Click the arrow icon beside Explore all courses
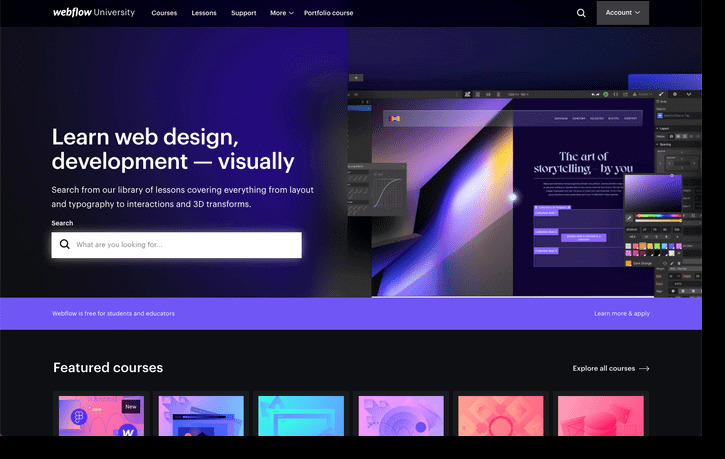The width and height of the screenshot is (725, 459). point(644,368)
